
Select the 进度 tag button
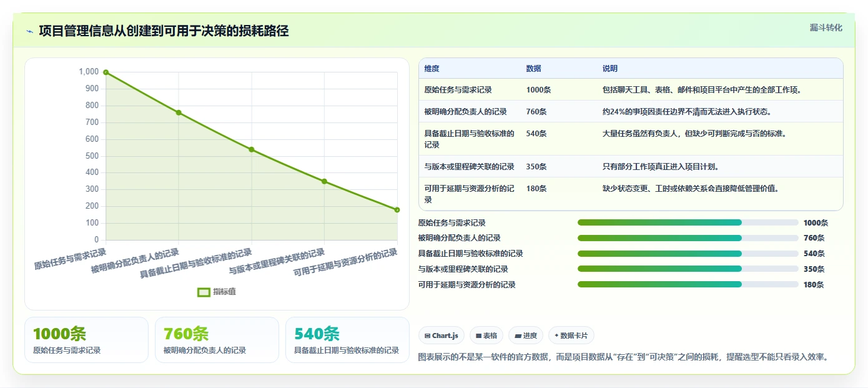point(526,336)
